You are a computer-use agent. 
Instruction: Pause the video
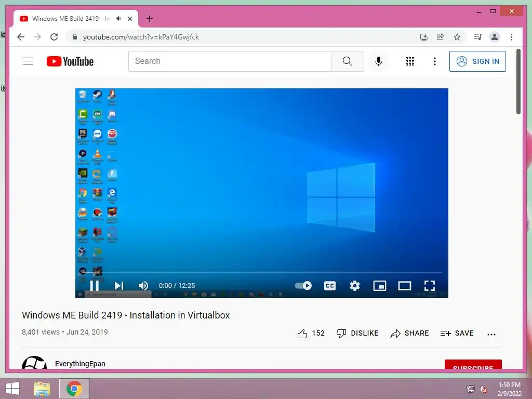coord(95,286)
